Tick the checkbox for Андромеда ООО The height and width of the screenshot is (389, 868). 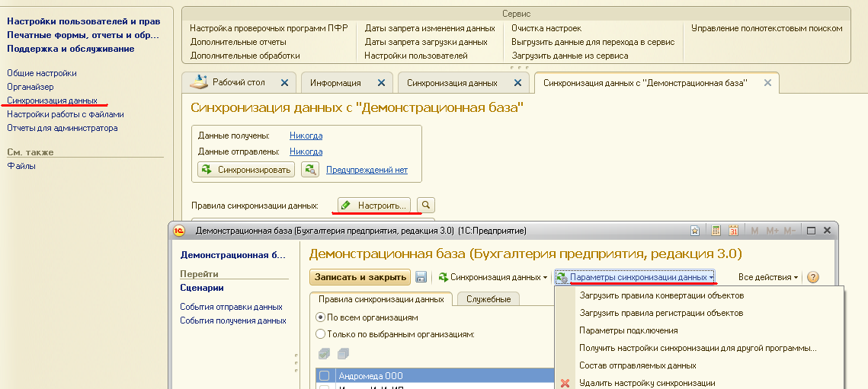pyautogui.click(x=325, y=376)
